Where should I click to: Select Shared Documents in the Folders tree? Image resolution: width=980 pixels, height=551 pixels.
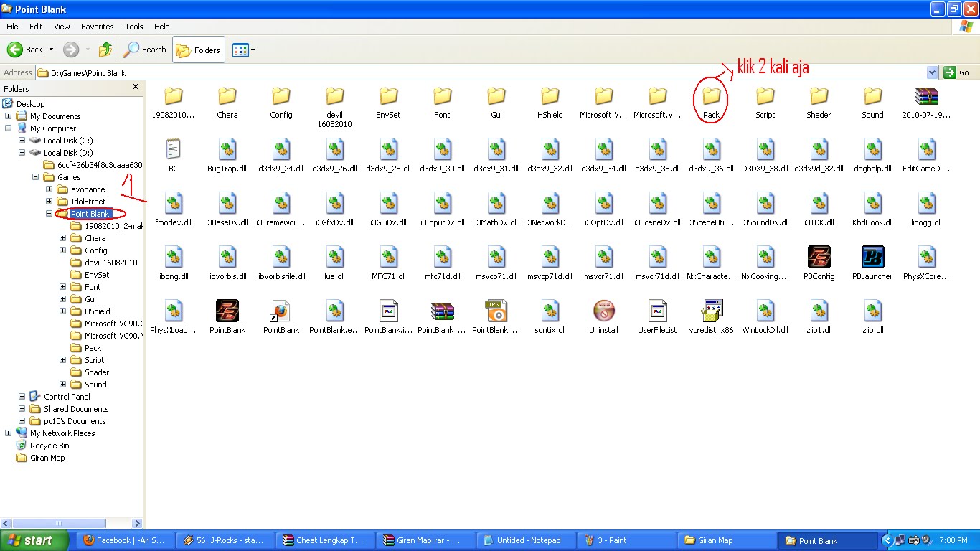tap(76, 409)
